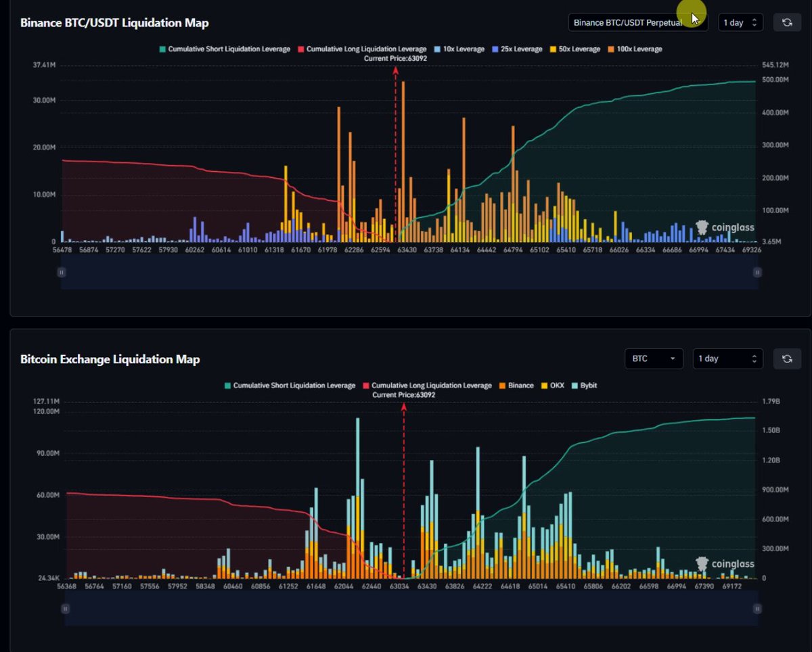The height and width of the screenshot is (652, 812).
Task: Click the 545.12M right axis value
Action: coord(775,66)
